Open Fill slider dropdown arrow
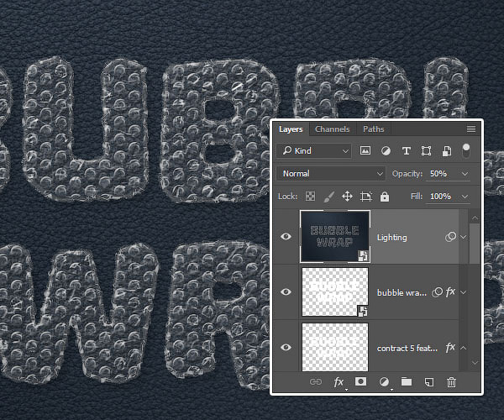Viewport: 504px width, 420px height. tap(465, 197)
